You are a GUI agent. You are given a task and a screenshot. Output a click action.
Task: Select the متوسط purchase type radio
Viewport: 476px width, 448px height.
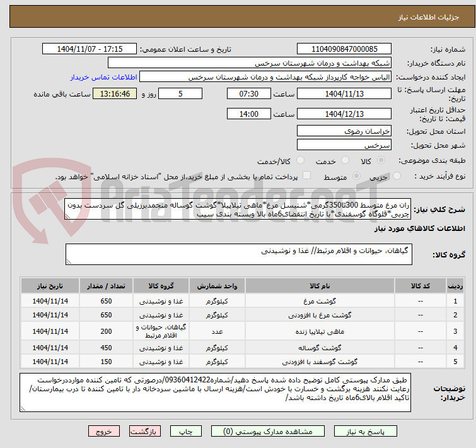point(356,176)
